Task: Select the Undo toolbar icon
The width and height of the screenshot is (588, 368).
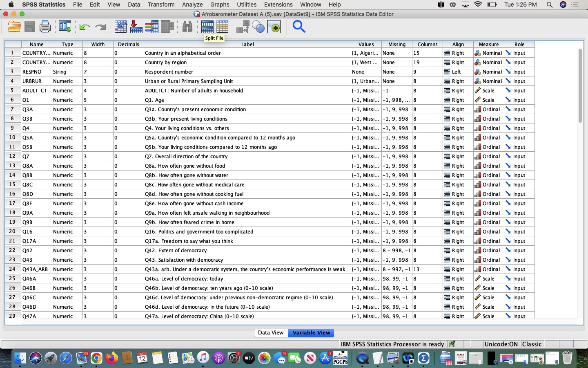Action: 84,27
